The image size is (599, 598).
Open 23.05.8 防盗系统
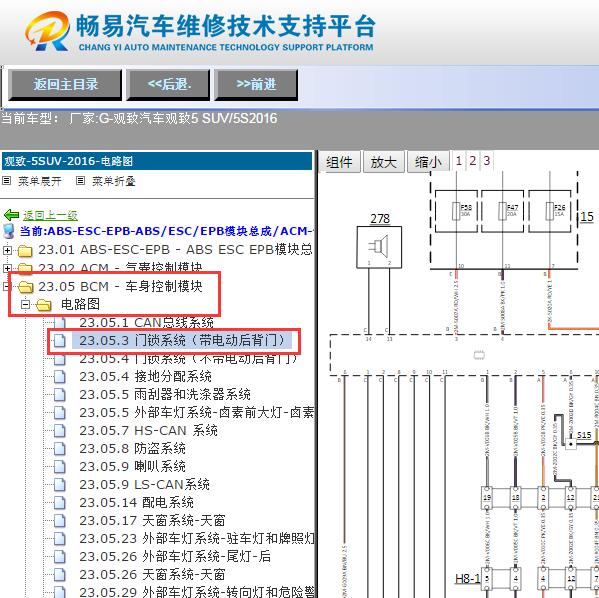point(132,448)
